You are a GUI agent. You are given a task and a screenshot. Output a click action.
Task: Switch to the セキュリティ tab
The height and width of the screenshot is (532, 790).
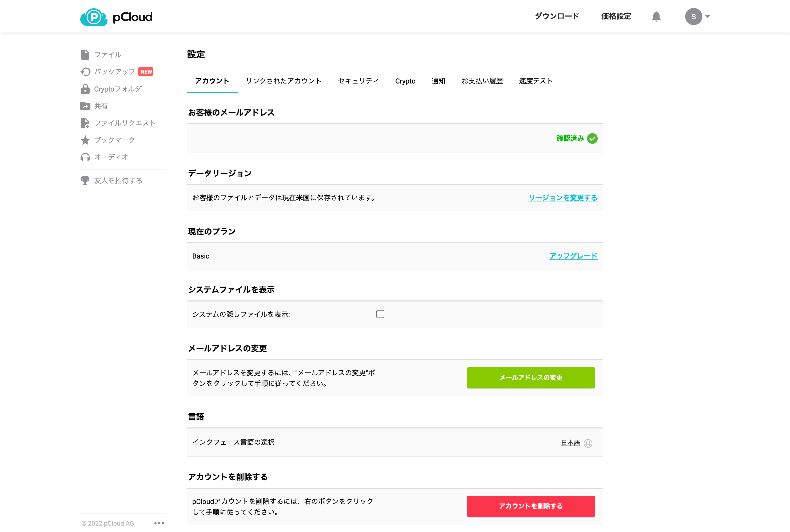(358, 81)
